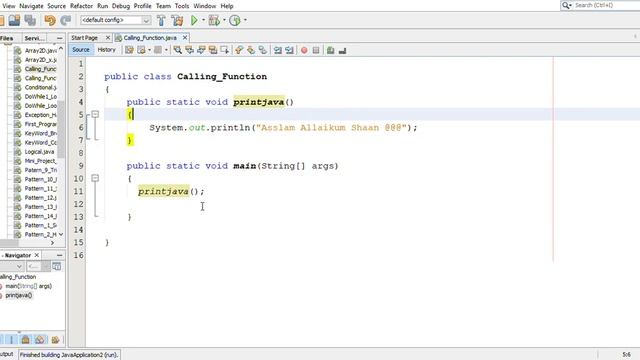Toggle Highlight Search in editor toolbar
The height and width of the screenshot is (360, 640).
pos(213,50)
